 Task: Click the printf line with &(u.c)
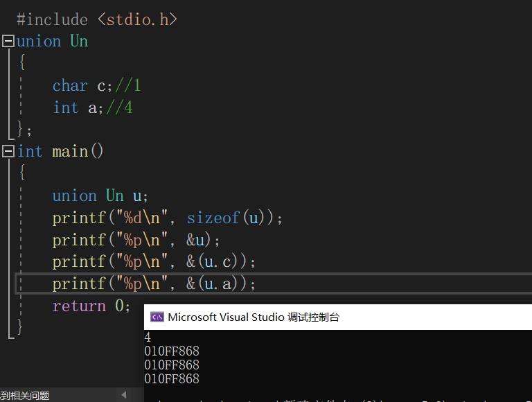point(154,262)
